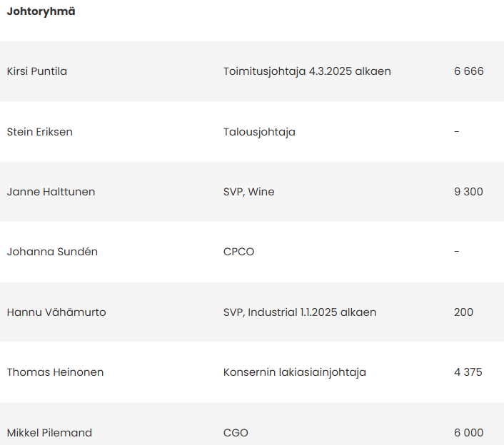
Task: Select the name Janne Halttunen
Action: (x=51, y=192)
